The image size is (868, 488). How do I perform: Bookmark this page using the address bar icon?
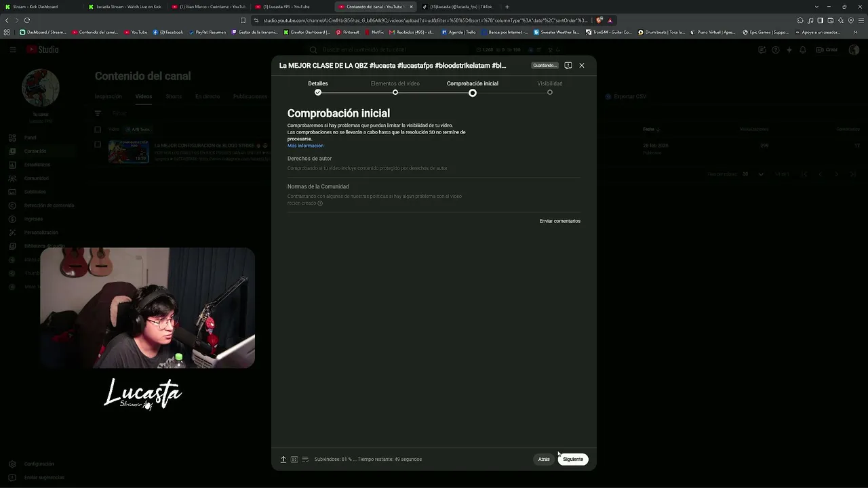point(243,20)
